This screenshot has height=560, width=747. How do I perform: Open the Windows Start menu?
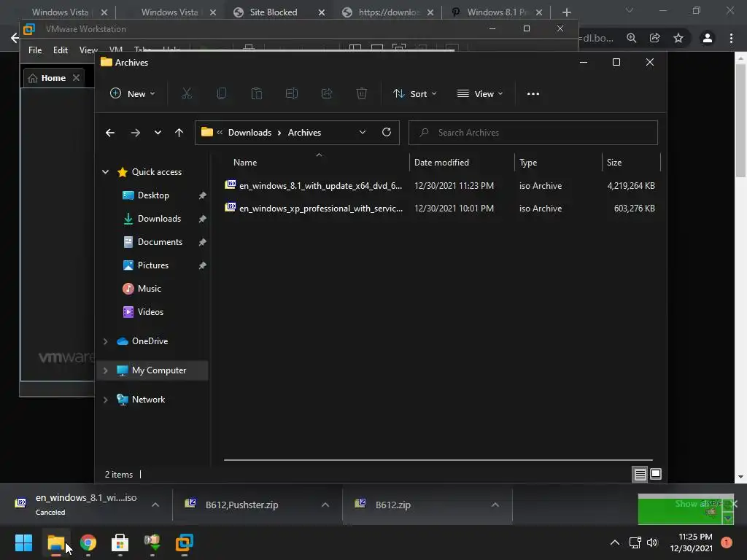click(x=23, y=542)
